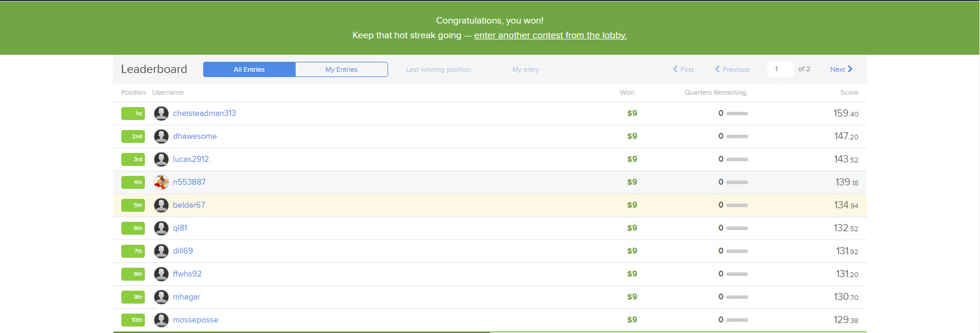Go to Previous page
Screen dimensions: 980x333
[732, 69]
